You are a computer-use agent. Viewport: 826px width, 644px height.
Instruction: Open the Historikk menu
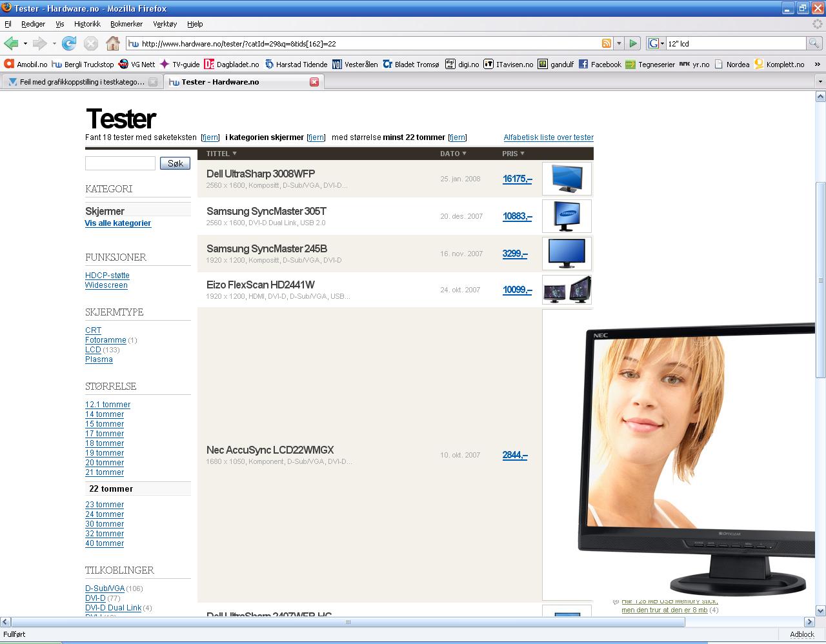[x=87, y=24]
